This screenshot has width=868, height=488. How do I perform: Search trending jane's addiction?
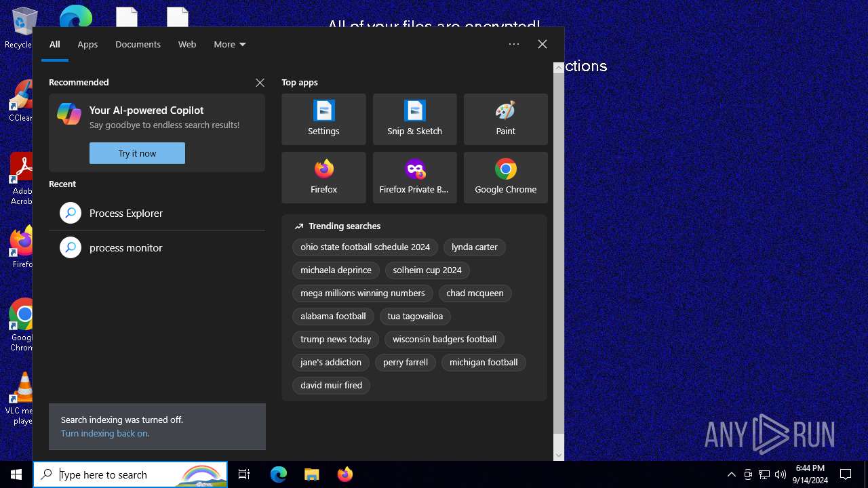(x=331, y=363)
